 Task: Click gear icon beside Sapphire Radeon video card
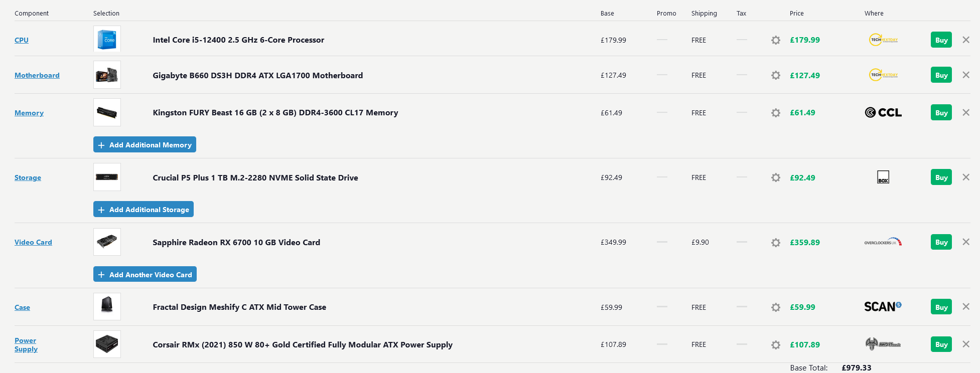(x=776, y=243)
